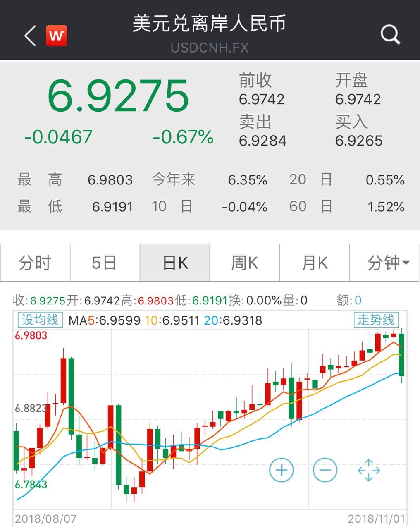
Task: Tap the 最低 value 6.9191 in stats
Action: coord(112,207)
